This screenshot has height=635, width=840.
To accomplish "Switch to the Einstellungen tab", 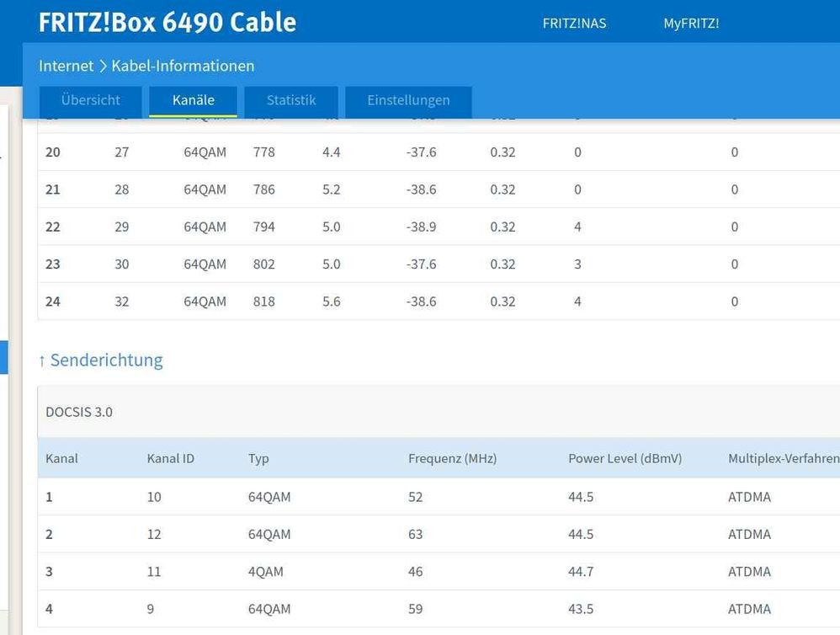I will (408, 100).
